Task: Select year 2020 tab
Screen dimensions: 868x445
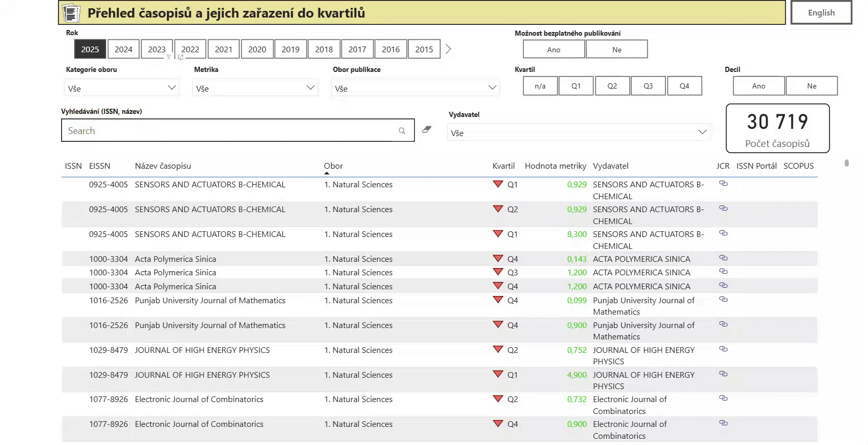Action: pyautogui.click(x=257, y=49)
